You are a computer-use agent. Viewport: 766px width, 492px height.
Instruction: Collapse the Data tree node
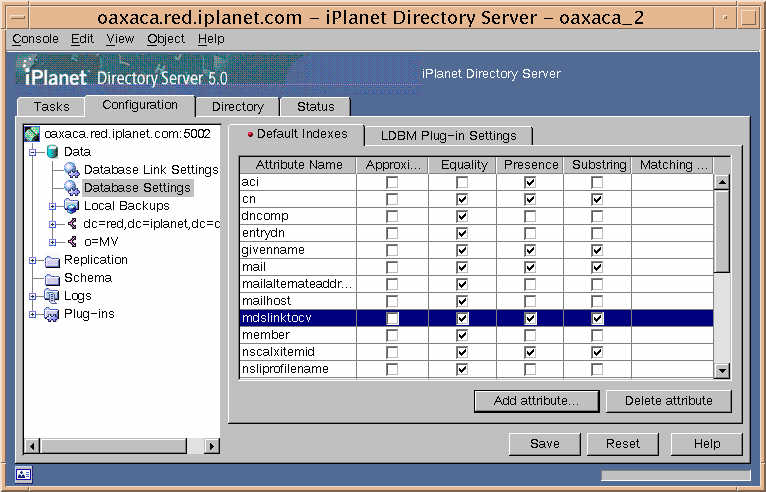(x=33, y=152)
